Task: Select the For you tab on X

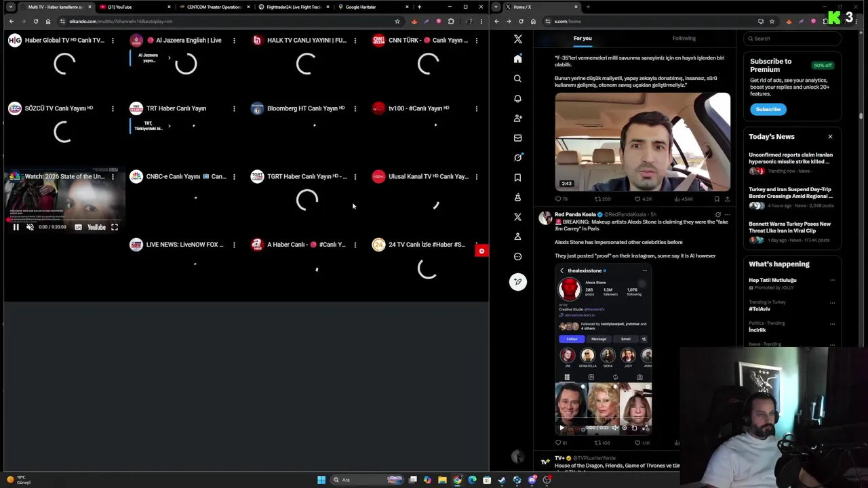Action: point(583,39)
